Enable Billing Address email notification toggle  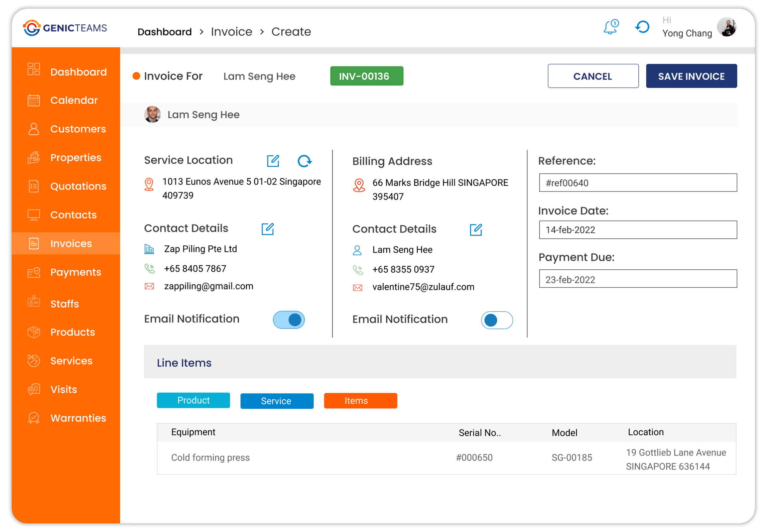tap(497, 320)
